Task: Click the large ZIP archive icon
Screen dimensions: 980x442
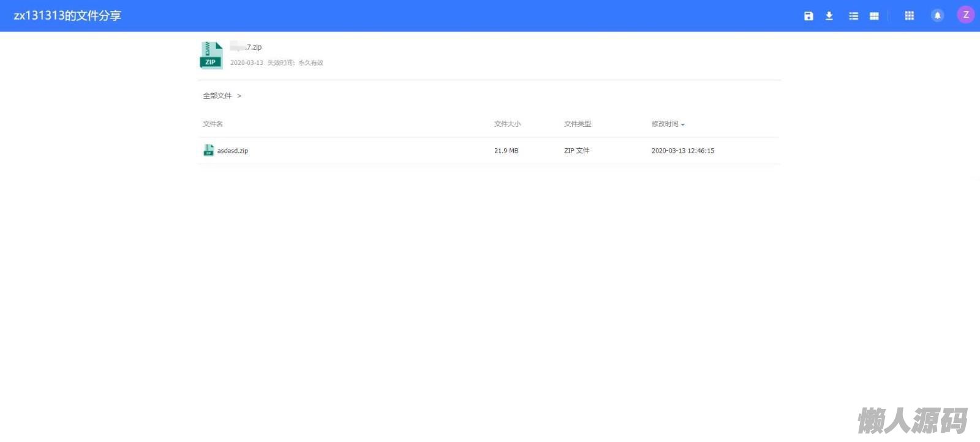Action: [211, 55]
